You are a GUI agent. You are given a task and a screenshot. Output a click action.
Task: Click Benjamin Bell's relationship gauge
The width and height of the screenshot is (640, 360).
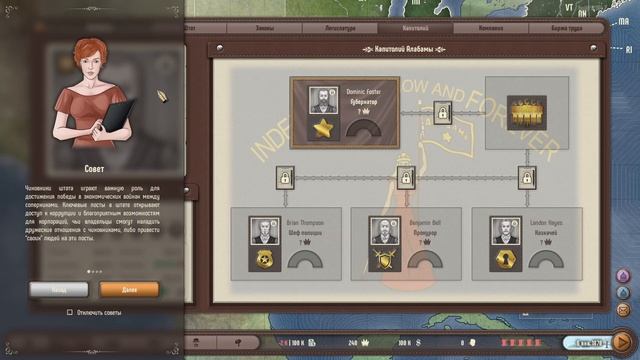(425, 260)
